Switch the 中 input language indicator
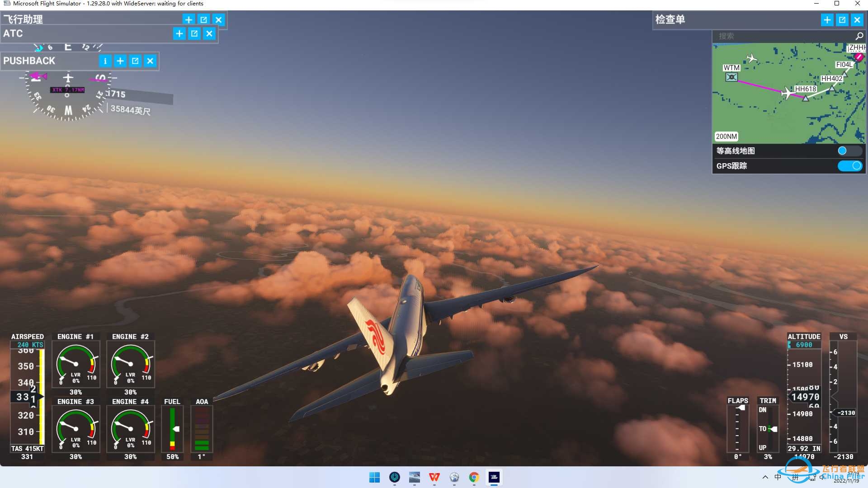868x488 pixels. [x=778, y=477]
